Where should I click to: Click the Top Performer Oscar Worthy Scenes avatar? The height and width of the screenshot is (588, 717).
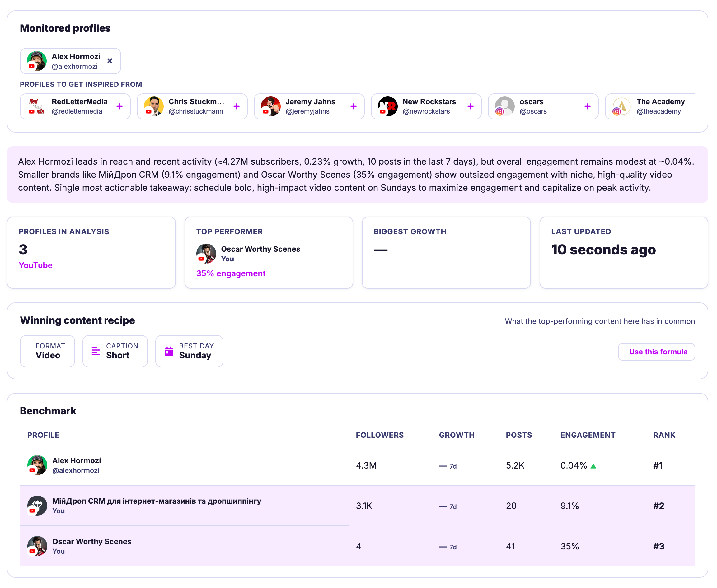206,253
